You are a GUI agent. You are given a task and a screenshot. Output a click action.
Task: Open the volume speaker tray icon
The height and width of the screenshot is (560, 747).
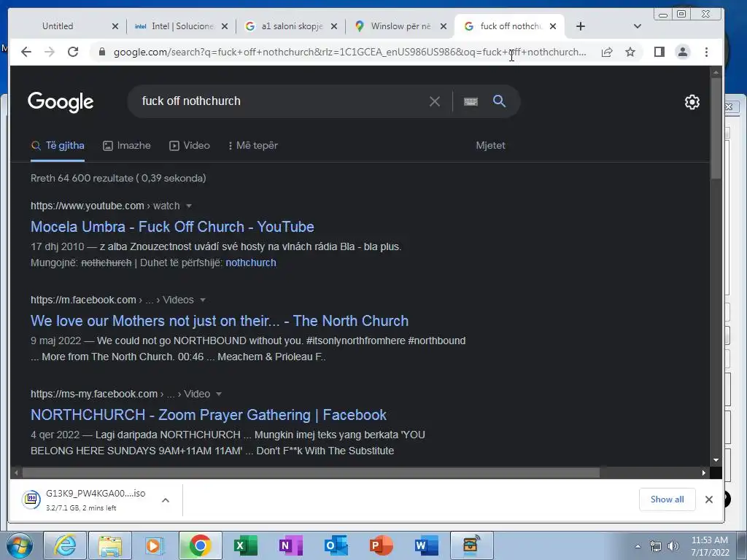[673, 546]
